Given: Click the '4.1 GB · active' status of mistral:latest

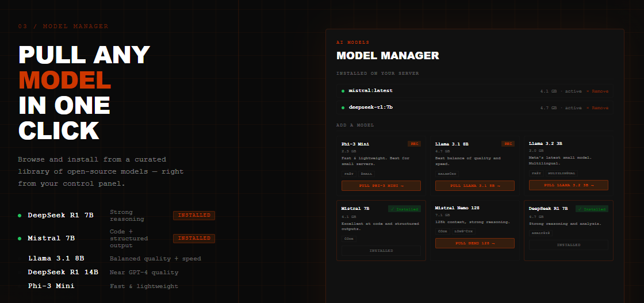Looking at the screenshot, I should point(561,91).
